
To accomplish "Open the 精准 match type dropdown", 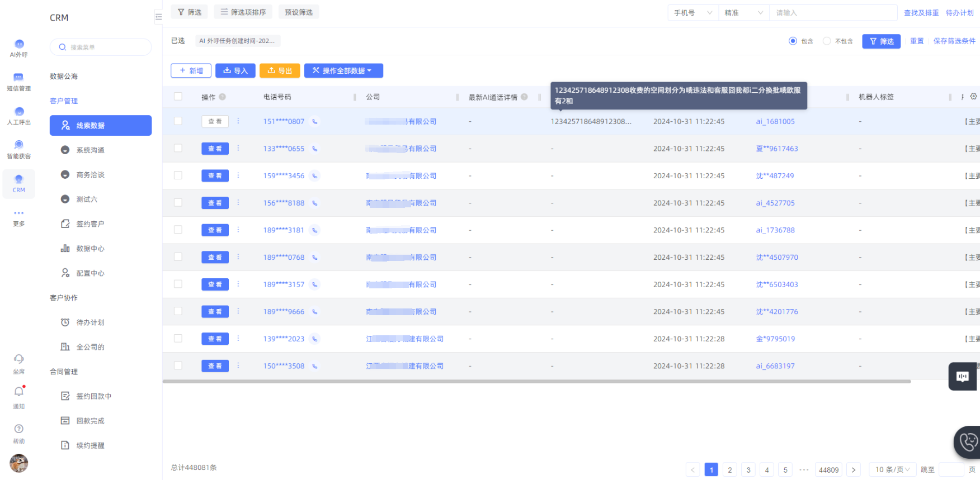I will pyautogui.click(x=743, y=13).
